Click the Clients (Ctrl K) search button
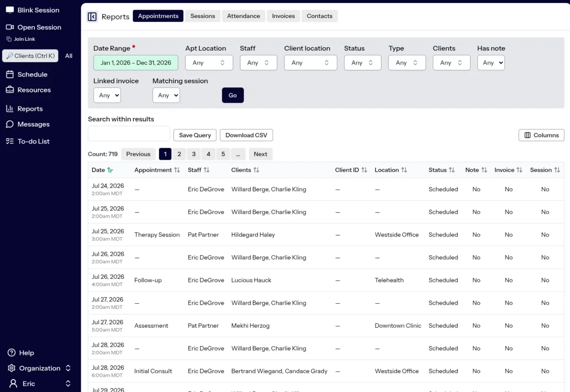This screenshot has width=570, height=392. 30,56
